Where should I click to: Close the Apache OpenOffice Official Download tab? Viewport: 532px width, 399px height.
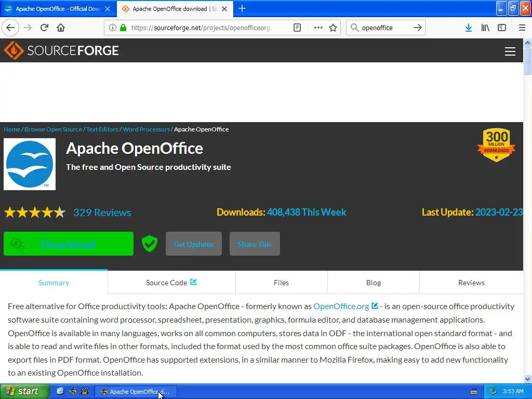(x=108, y=9)
